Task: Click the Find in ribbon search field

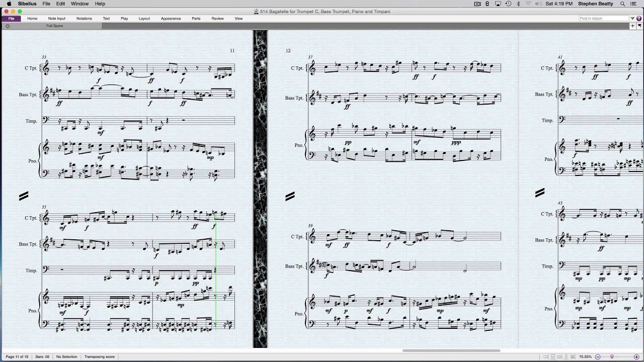Action: [604, 19]
